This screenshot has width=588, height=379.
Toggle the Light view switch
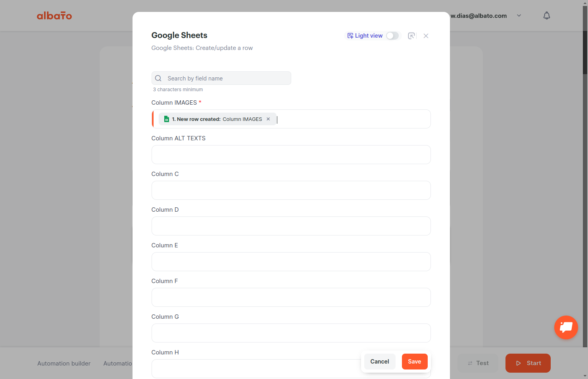[x=392, y=36]
